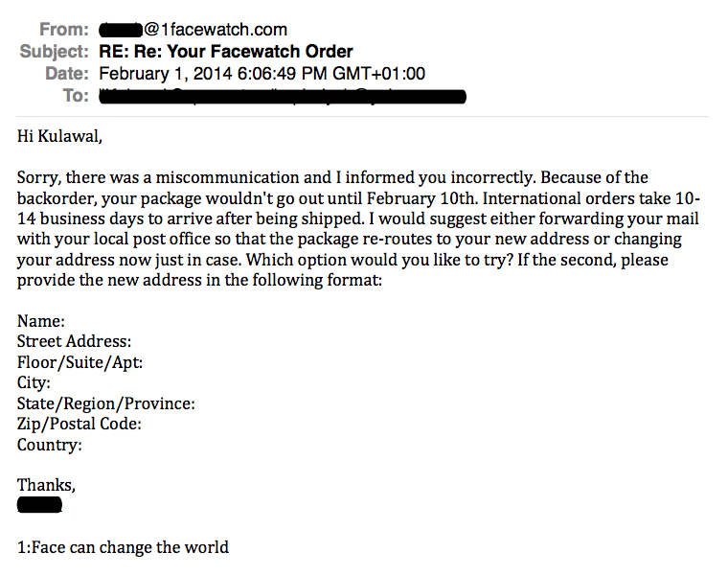The image size is (728, 576).
Task: Click the Date: header label
Action: click(x=67, y=74)
